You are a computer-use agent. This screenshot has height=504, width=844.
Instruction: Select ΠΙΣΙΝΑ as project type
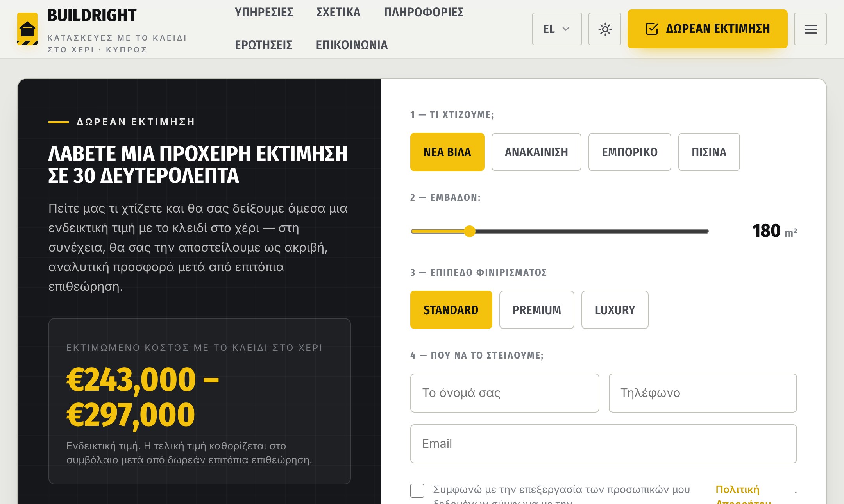[709, 152]
